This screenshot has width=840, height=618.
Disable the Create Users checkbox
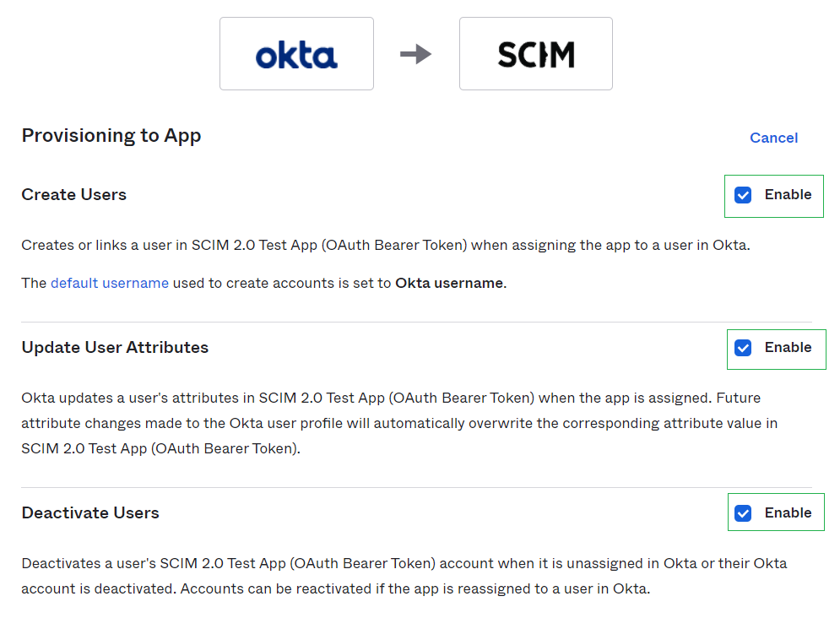(x=743, y=195)
